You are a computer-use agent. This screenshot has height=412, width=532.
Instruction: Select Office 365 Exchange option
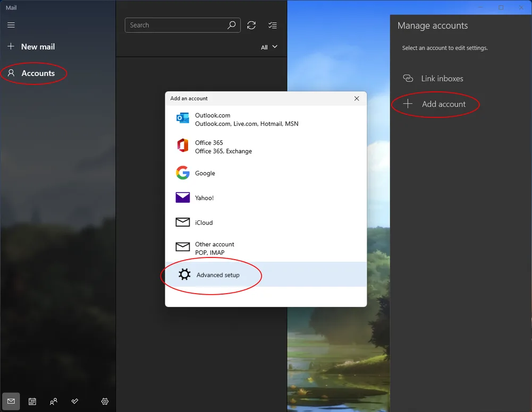point(223,147)
